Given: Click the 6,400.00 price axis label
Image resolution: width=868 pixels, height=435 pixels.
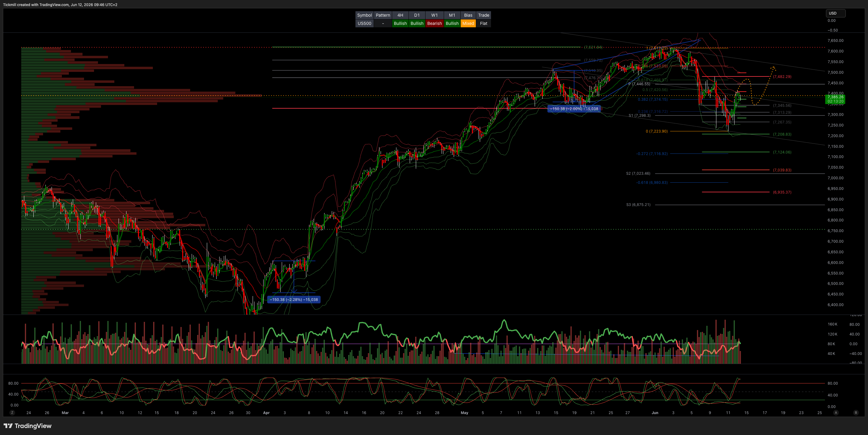Looking at the screenshot, I should coord(835,305).
